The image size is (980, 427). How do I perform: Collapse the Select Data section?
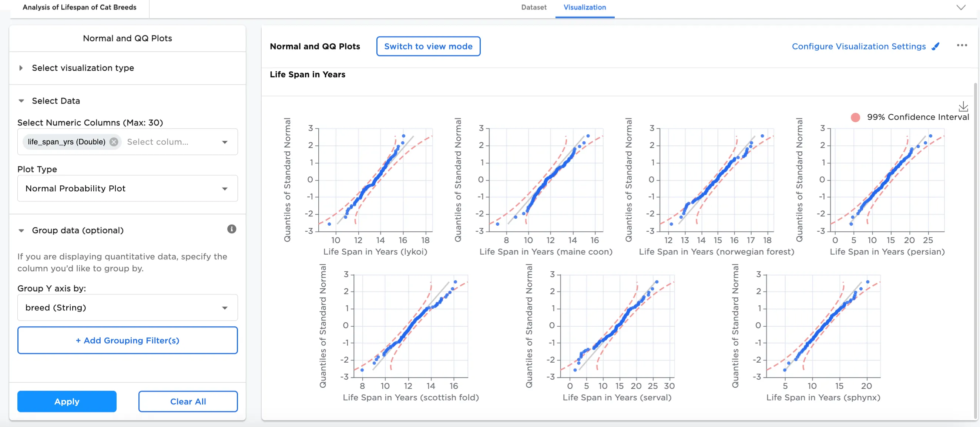[21, 101]
